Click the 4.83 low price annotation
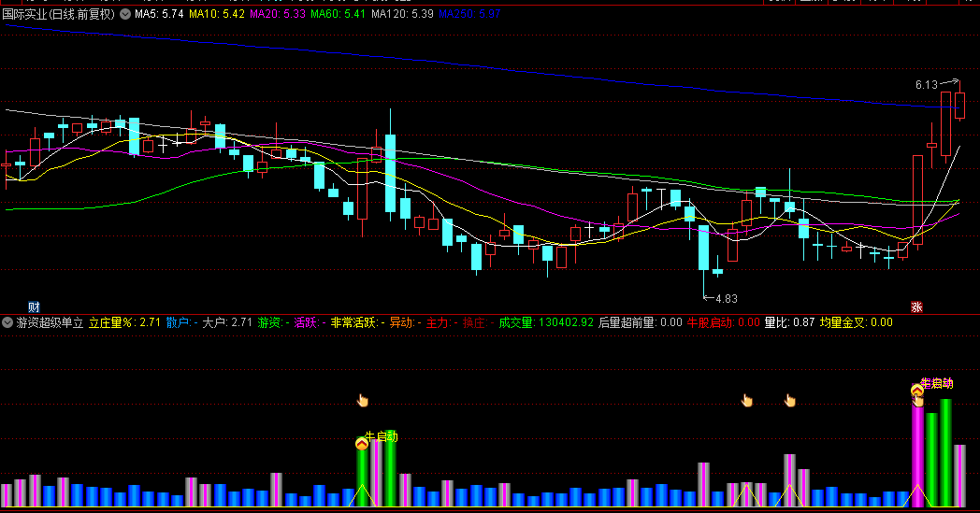This screenshot has height=513, width=980. 727,299
